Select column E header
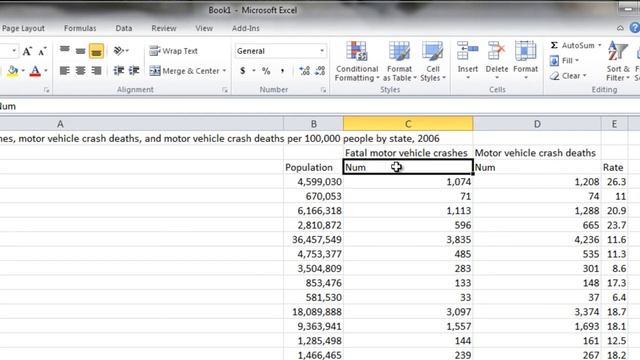 click(614, 124)
